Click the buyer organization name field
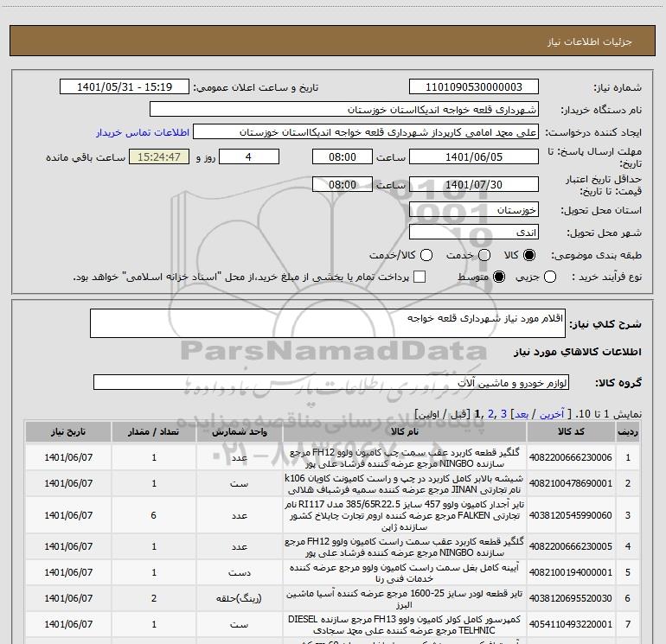The image size is (666, 644). tap(344, 110)
